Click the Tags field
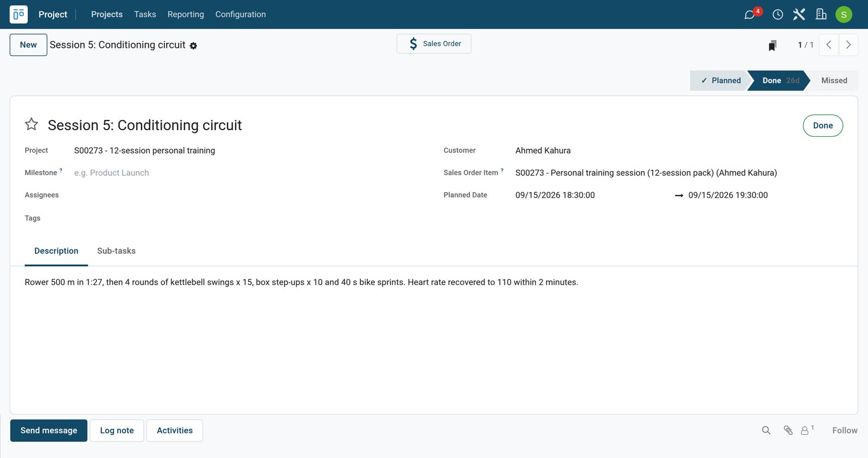868x458 pixels. [x=248, y=218]
